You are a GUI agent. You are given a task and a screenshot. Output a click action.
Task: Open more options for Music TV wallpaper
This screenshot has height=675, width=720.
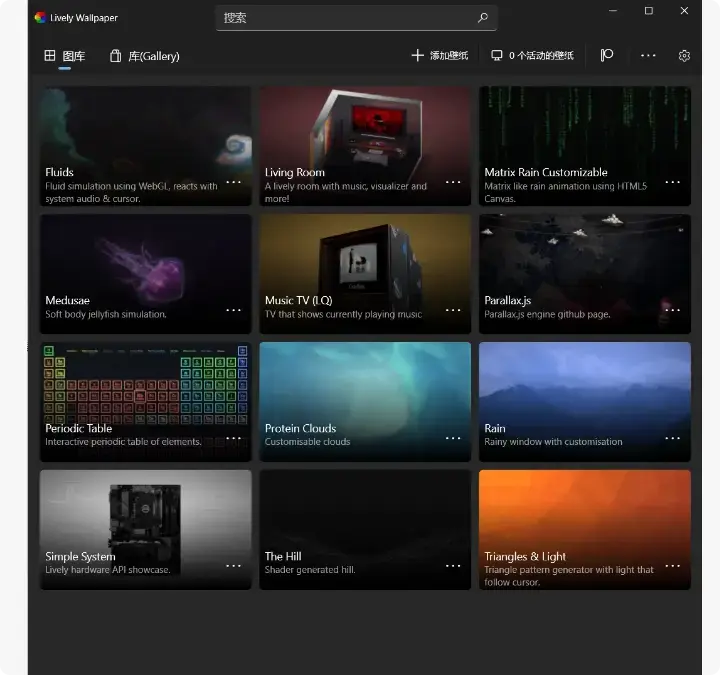click(x=453, y=310)
